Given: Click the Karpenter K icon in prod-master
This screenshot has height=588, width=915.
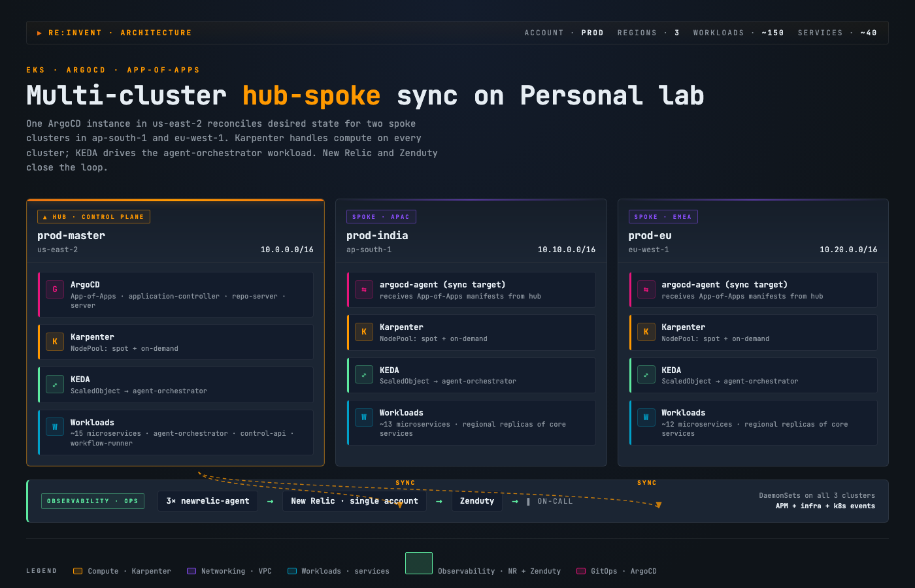Looking at the screenshot, I should pos(55,342).
